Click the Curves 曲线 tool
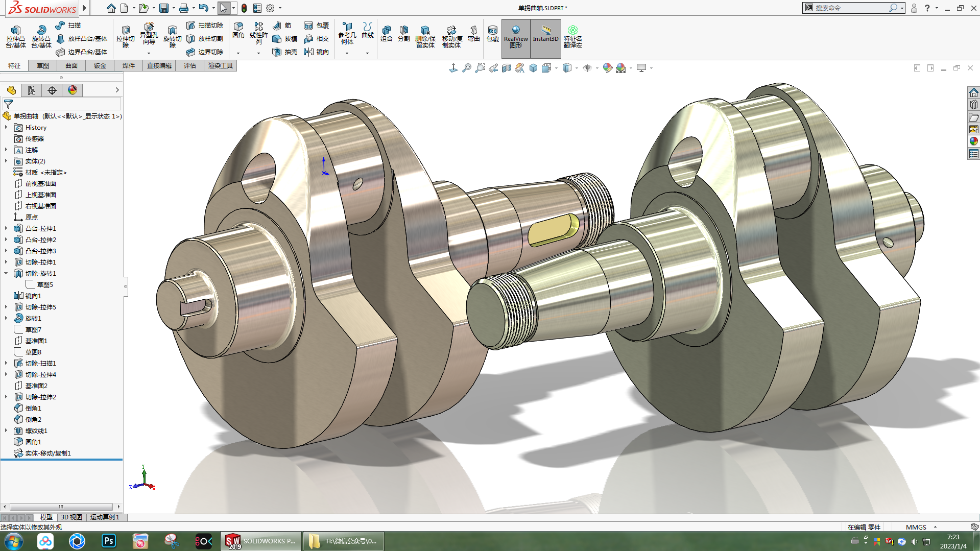 point(368,30)
